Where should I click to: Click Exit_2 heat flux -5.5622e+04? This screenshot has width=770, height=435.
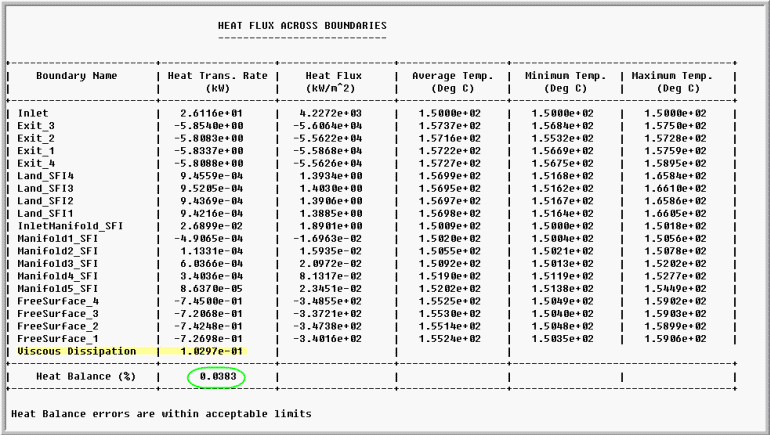pos(328,138)
